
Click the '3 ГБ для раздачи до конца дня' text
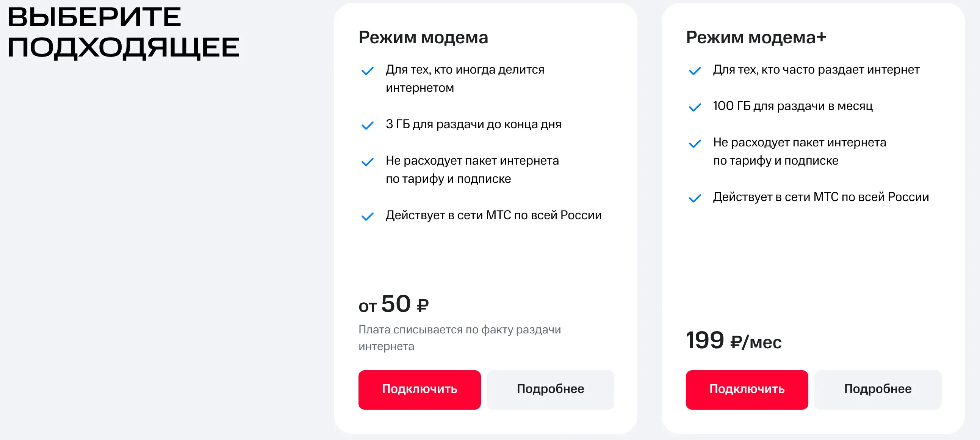tap(473, 124)
